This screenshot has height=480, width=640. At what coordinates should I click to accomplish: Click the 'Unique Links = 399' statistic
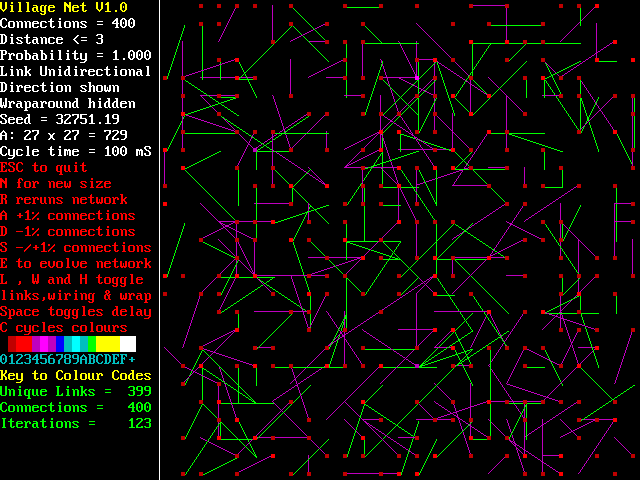click(76, 391)
